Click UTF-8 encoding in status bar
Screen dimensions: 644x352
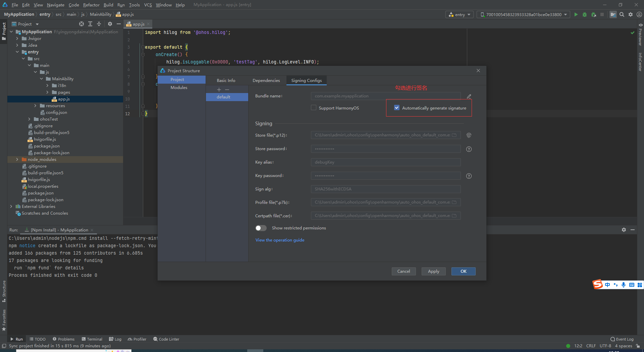[605, 346]
